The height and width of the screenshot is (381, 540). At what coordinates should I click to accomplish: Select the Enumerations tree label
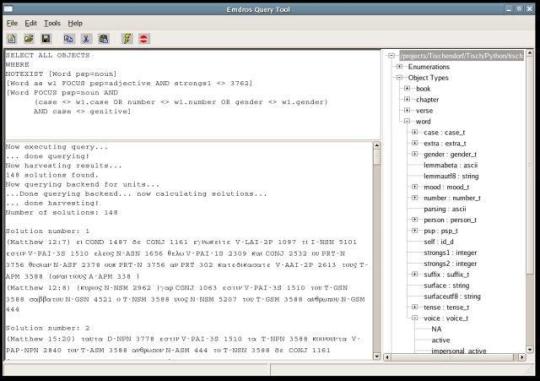(429, 67)
